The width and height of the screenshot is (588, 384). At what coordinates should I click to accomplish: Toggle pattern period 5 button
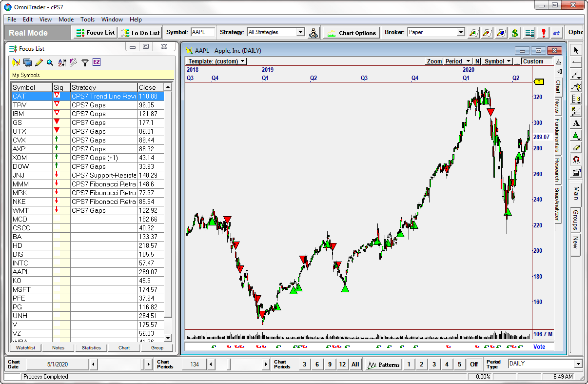pyautogui.click(x=459, y=364)
